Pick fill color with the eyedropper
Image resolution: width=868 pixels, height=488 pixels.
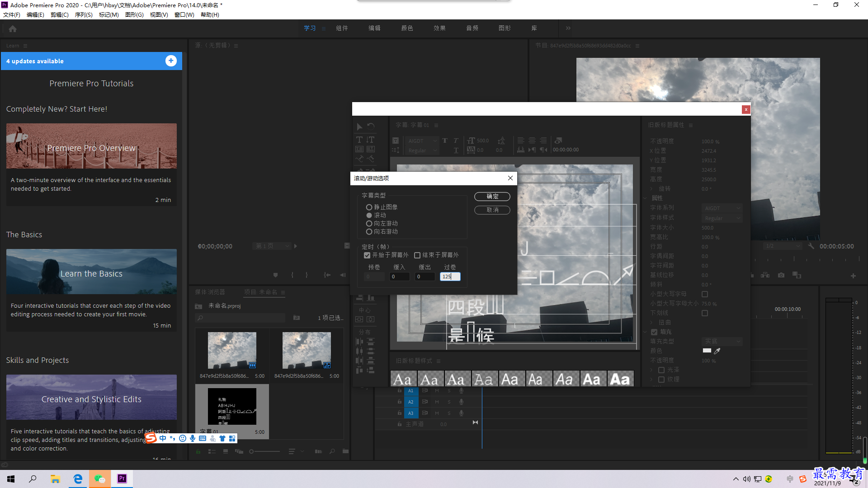coord(717,351)
